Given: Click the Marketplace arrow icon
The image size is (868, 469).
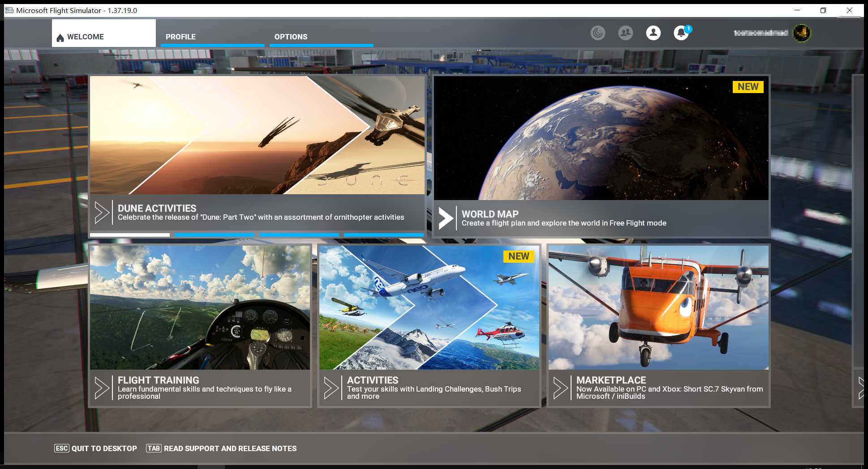Looking at the screenshot, I should coord(561,388).
